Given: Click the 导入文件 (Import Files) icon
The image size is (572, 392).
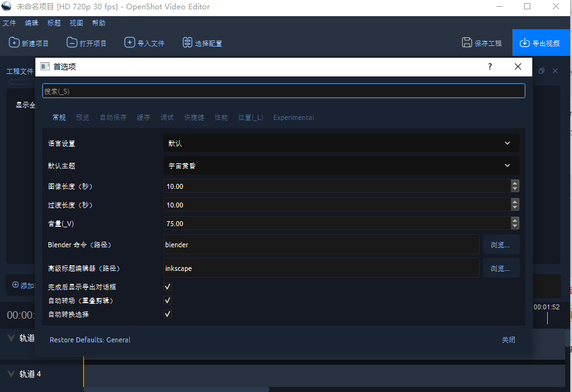Looking at the screenshot, I should point(129,42).
